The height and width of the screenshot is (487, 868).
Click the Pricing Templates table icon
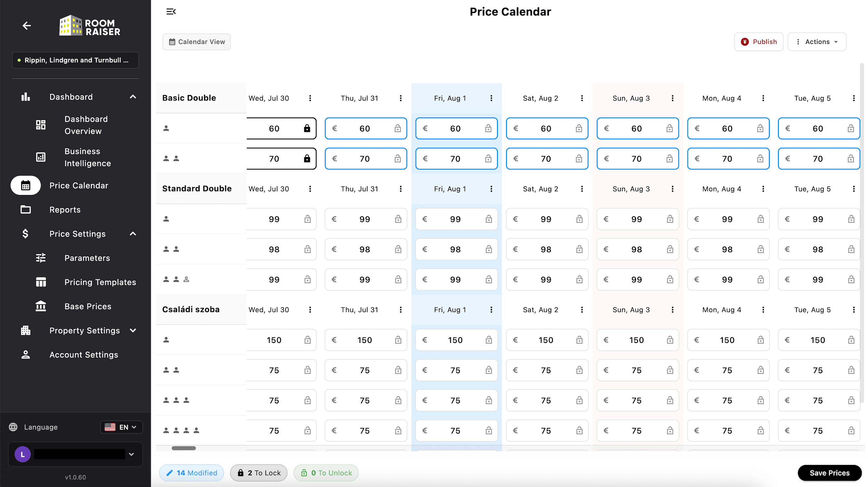click(x=41, y=282)
